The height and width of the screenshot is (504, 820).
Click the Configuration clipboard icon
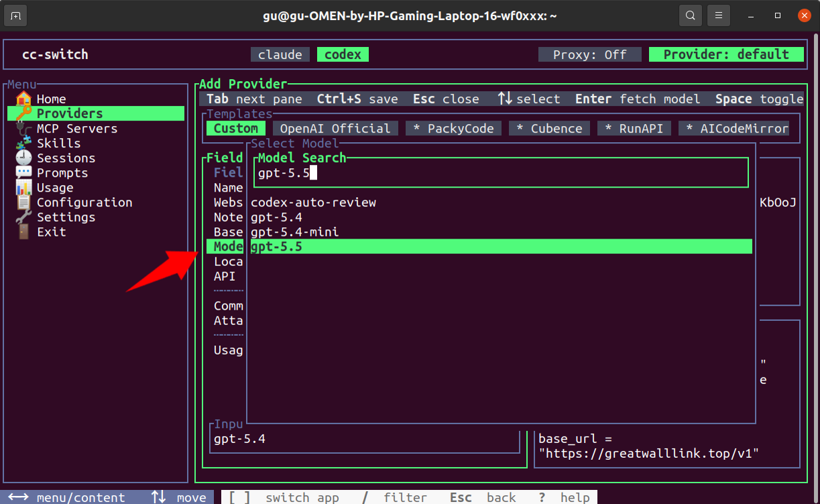pyautogui.click(x=23, y=202)
